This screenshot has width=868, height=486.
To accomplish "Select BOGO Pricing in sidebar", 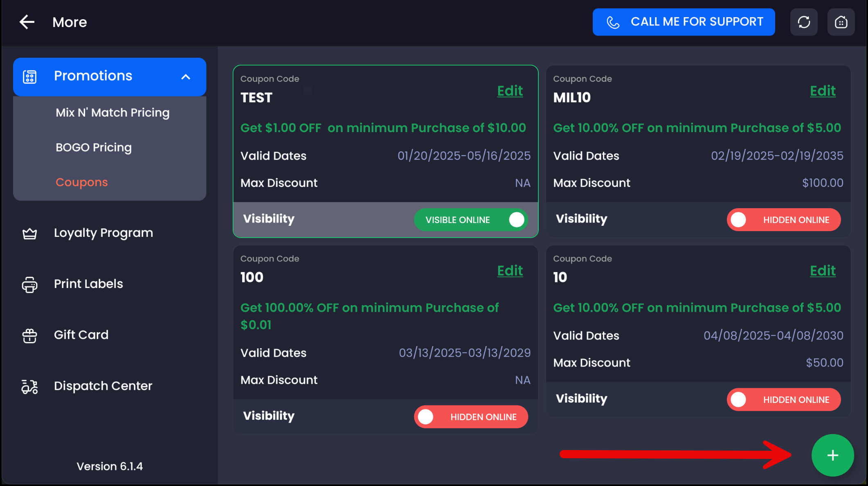I will (94, 147).
